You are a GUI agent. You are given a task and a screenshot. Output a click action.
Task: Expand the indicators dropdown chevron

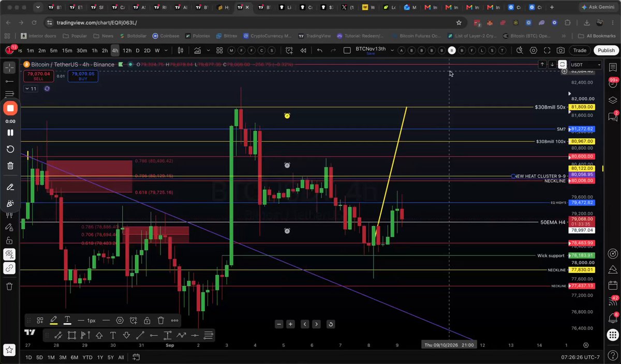[x=210, y=50]
